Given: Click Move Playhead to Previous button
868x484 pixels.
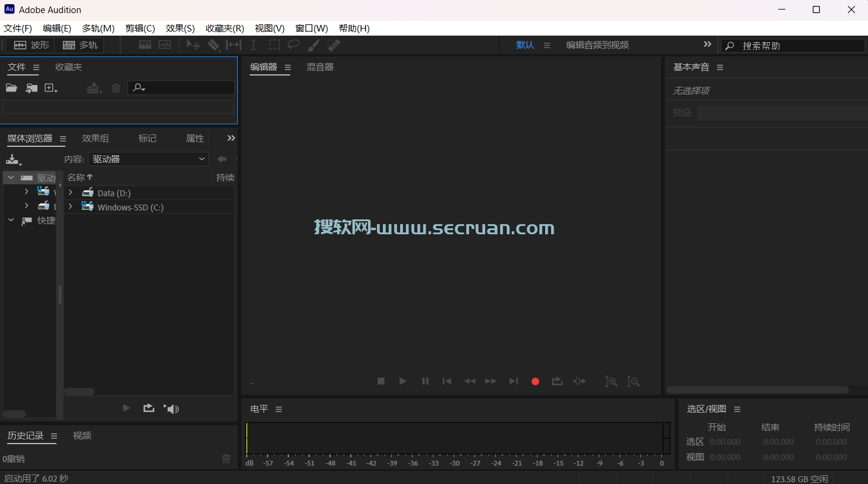Looking at the screenshot, I should tap(447, 381).
